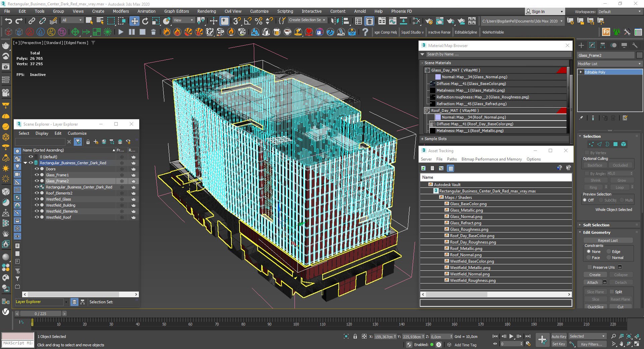Select the Face constraint radio button

[x=589, y=257]
